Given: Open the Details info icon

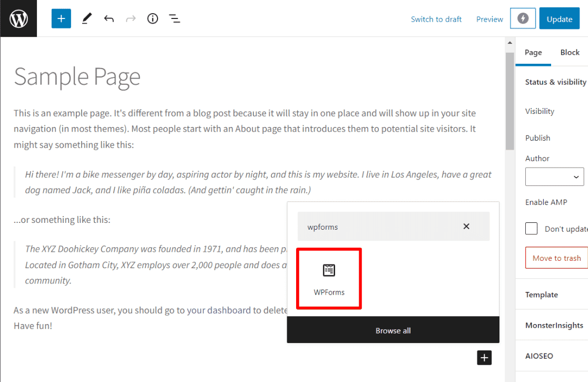Looking at the screenshot, I should click(x=152, y=18).
